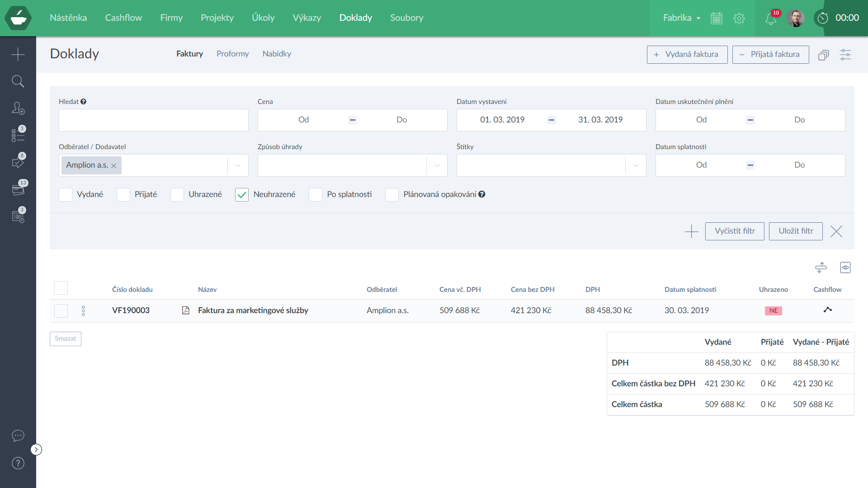This screenshot has height=488, width=868.
Task: Switch to the Proformy tab
Action: [x=232, y=54]
